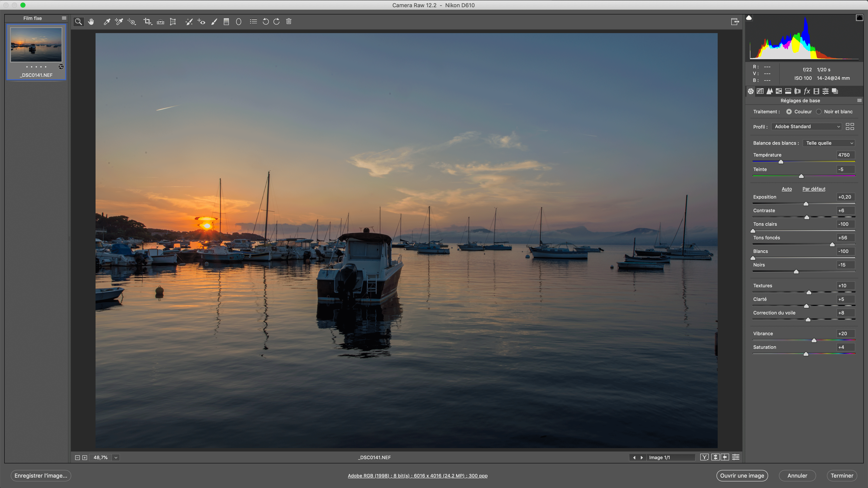Click Enregistrer l'image button
Viewport: 868px width, 488px height.
pyautogui.click(x=41, y=475)
